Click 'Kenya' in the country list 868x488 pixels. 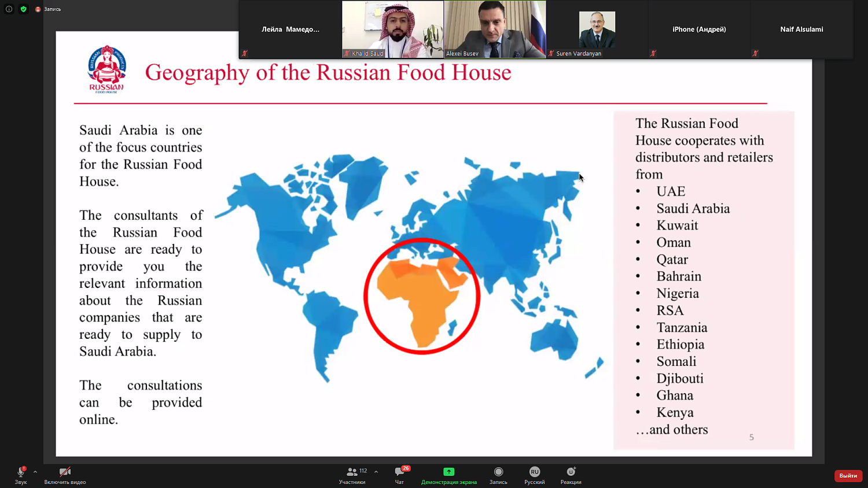coord(675,413)
